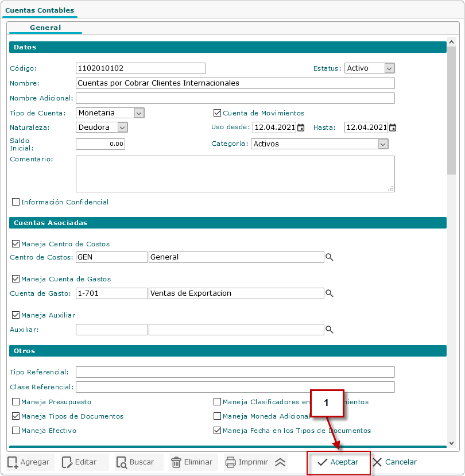Click Centro de Costos name field General
This screenshot has width=465, height=476.
pos(237,257)
